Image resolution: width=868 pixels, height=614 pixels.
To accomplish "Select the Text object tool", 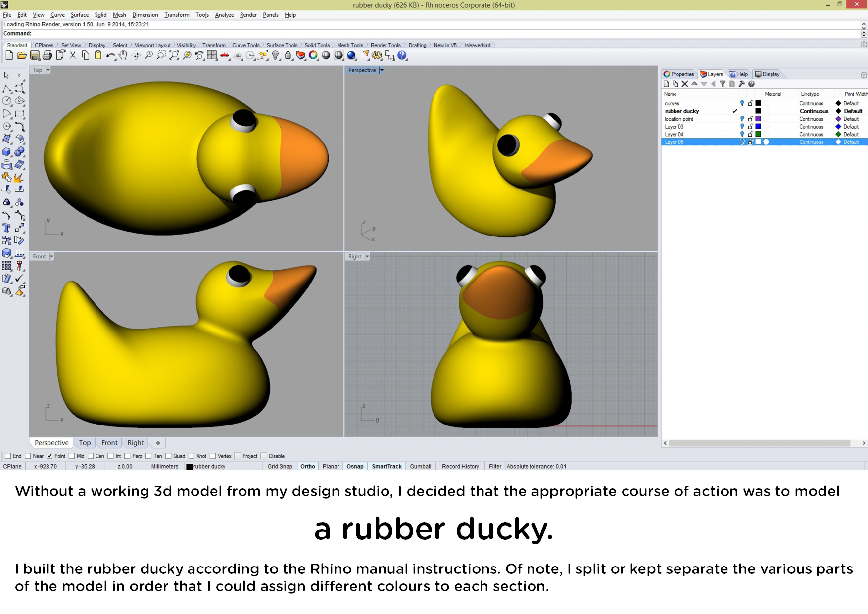I will [x=7, y=228].
